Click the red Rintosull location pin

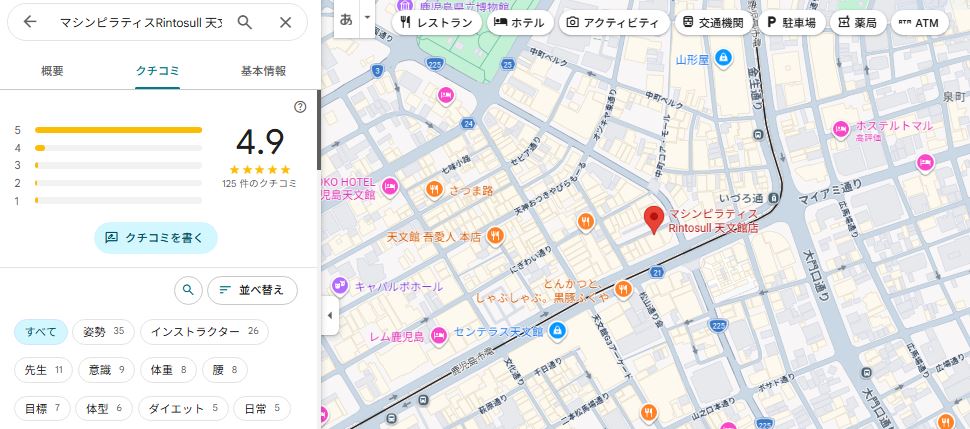pyautogui.click(x=654, y=219)
